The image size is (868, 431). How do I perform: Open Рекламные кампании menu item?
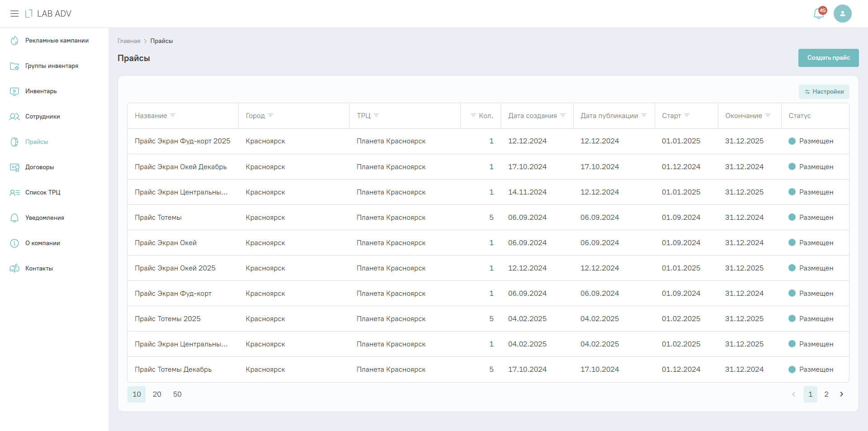point(54,41)
